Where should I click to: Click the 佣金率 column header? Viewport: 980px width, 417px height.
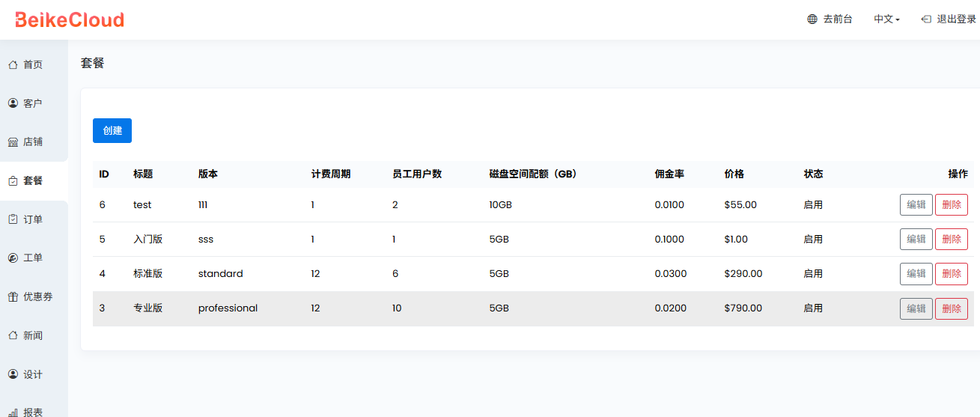click(x=669, y=174)
